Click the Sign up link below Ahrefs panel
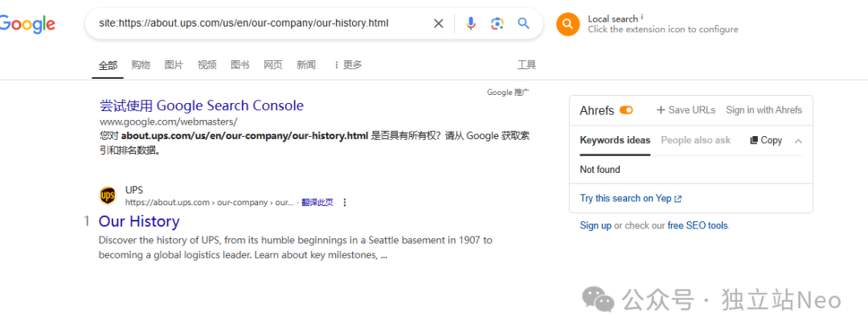The image size is (868, 334). (596, 225)
